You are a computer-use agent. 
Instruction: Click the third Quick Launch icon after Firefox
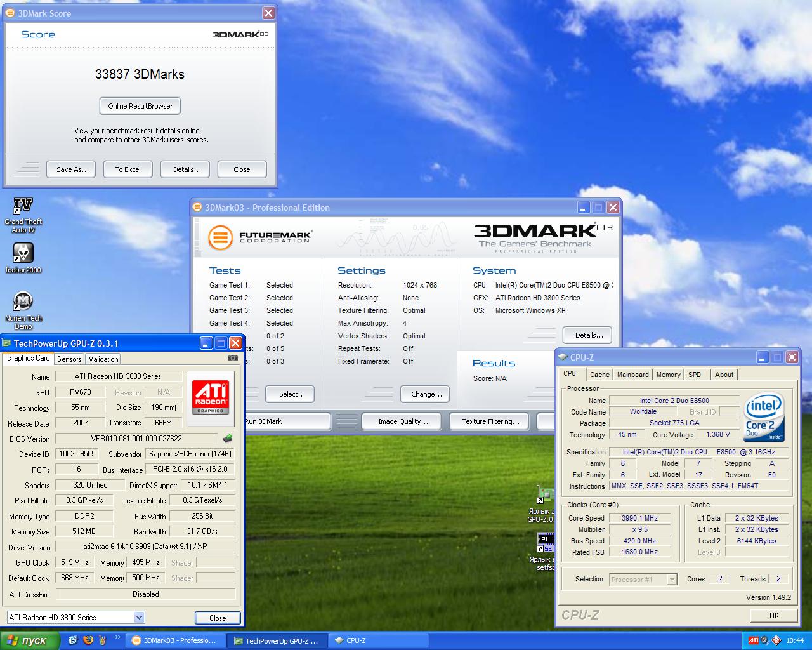101,640
